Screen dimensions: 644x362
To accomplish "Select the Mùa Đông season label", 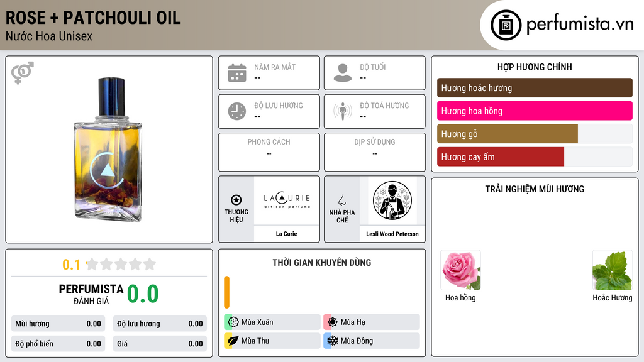I will click(357, 341).
